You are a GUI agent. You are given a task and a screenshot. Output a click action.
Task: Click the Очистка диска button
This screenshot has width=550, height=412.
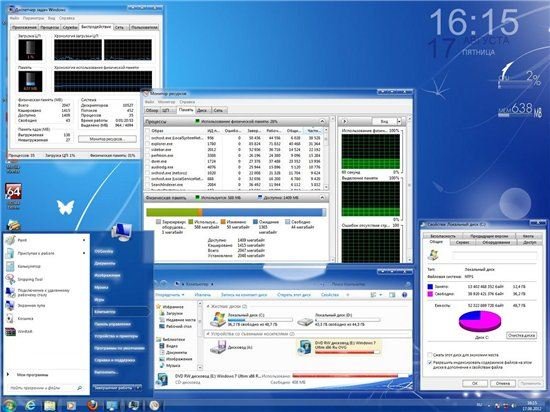click(521, 336)
